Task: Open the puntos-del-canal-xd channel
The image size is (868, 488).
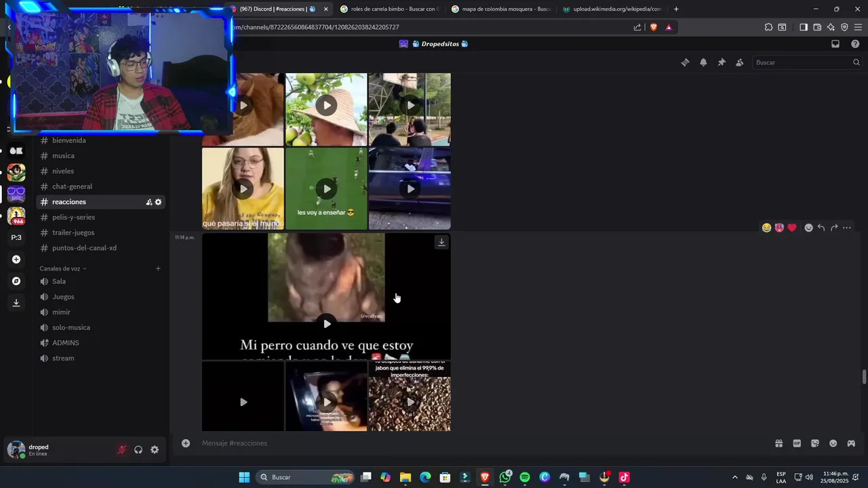Action: point(100,248)
